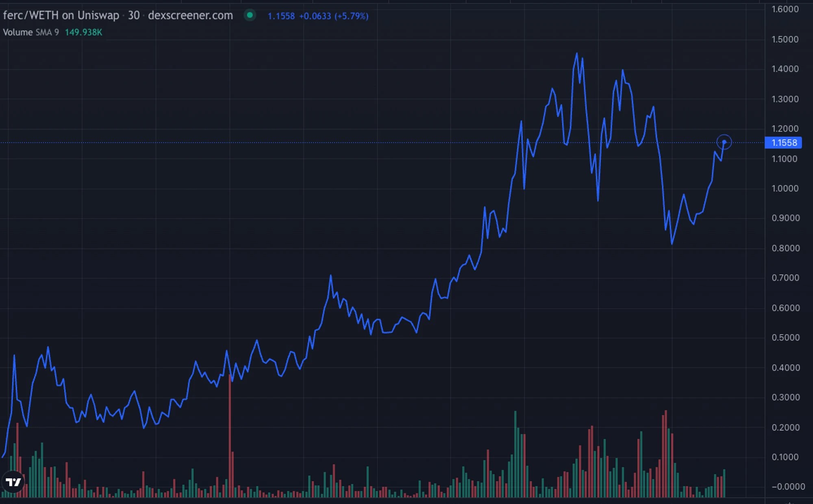Image resolution: width=813 pixels, height=504 pixels.
Task: Select the Volume SMA 9 legend
Action: (x=31, y=32)
